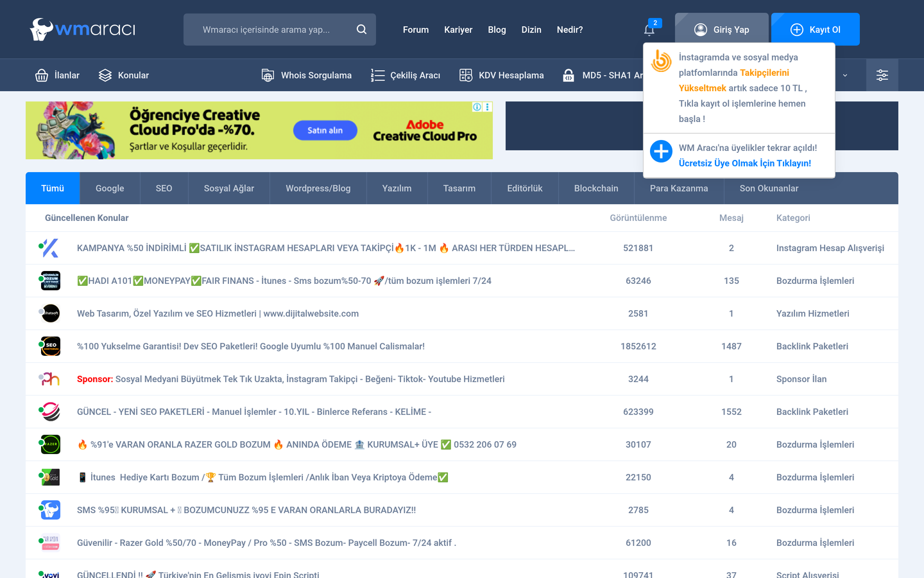Open the Forum menu link
The image size is (924, 578).
tap(416, 30)
